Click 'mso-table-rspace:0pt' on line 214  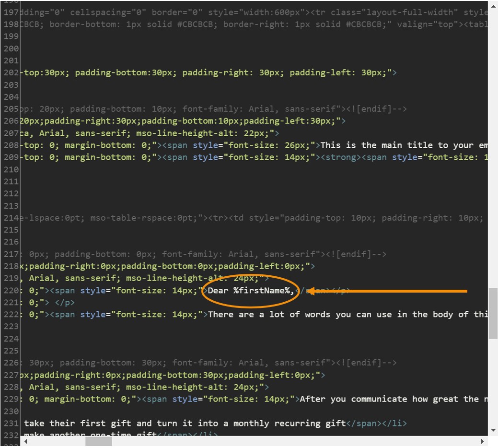click(141, 218)
